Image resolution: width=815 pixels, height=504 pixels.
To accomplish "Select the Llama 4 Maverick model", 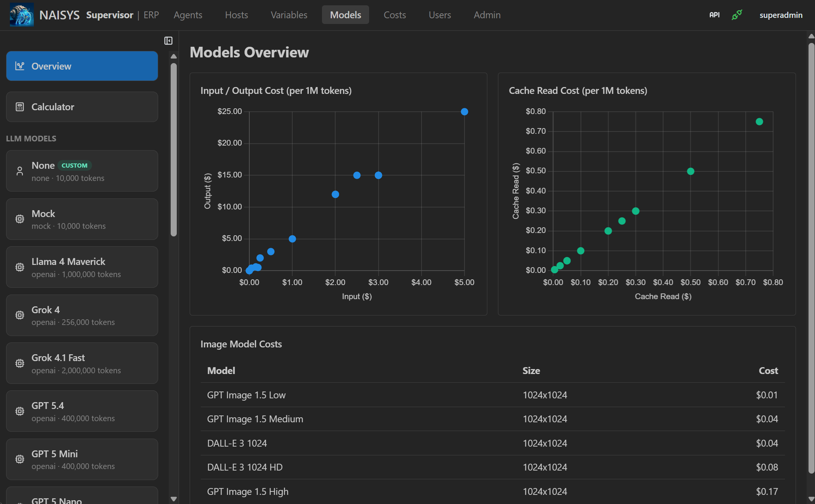I will (82, 267).
